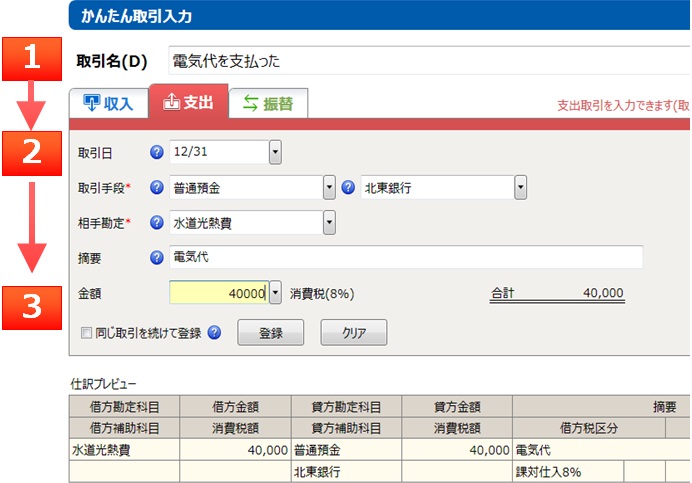692x483 pixels.
Task: Select the 支出 tab
Action: point(187,102)
